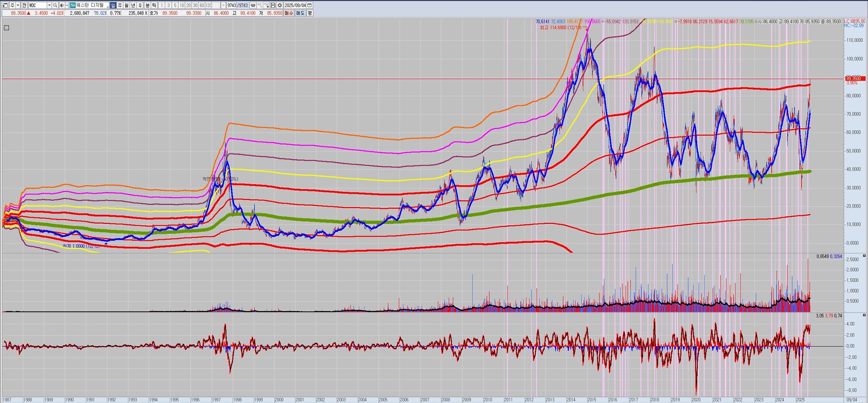Select the minute (분) chart tab
Screen dimensions: 868x403
(x=147, y=5)
